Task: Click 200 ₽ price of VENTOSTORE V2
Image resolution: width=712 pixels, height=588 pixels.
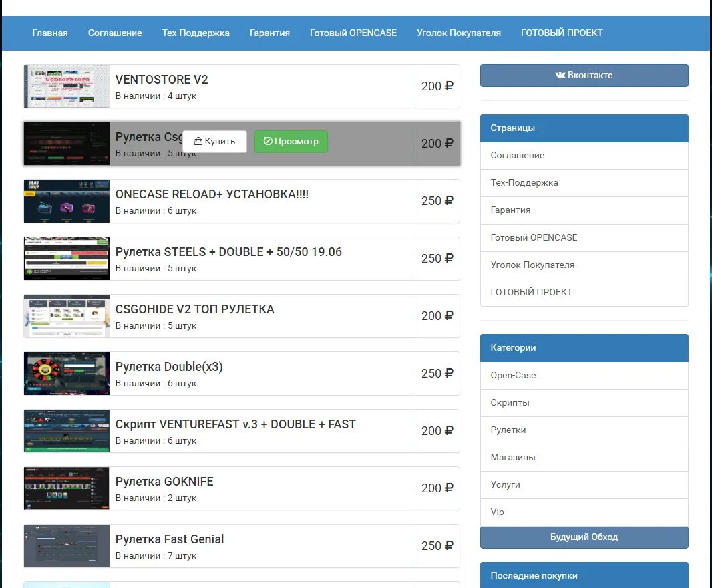Action: coord(437,86)
